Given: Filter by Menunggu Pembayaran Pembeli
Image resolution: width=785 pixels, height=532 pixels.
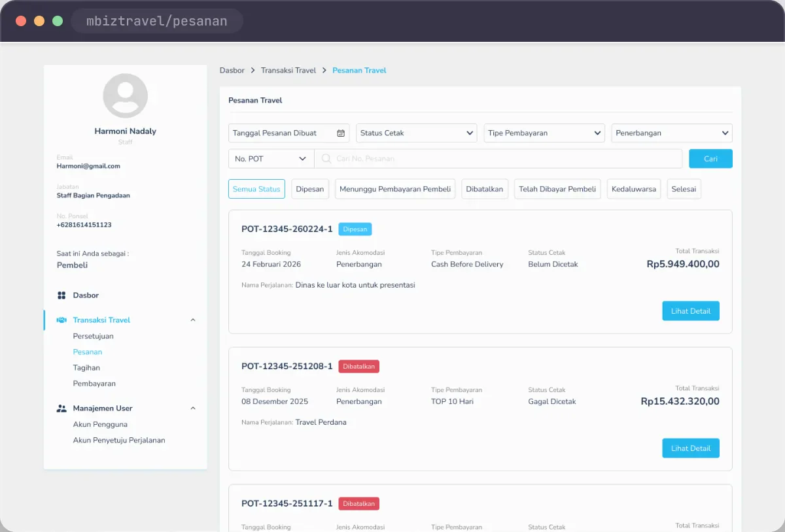Looking at the screenshot, I should click(395, 189).
